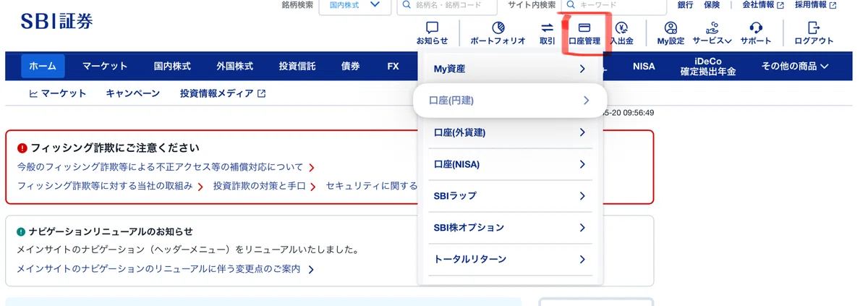Open 取引 trade arrows icon
868x306 pixels.
pos(547,28)
